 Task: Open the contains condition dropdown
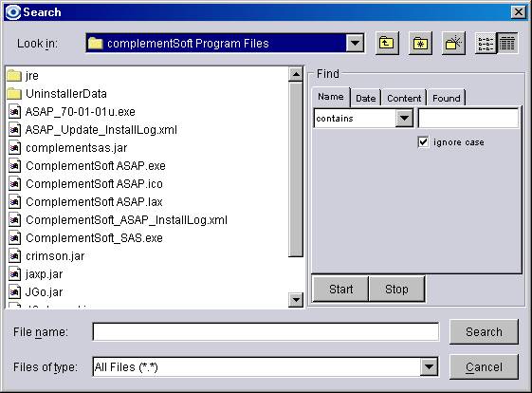[404, 119]
